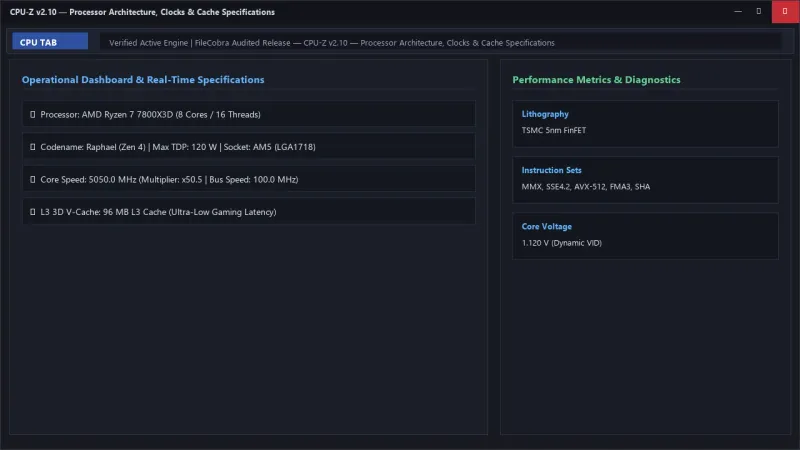Click the TSMC 5nm FinFET value
The width and height of the screenshot is (800, 450).
tap(554, 130)
